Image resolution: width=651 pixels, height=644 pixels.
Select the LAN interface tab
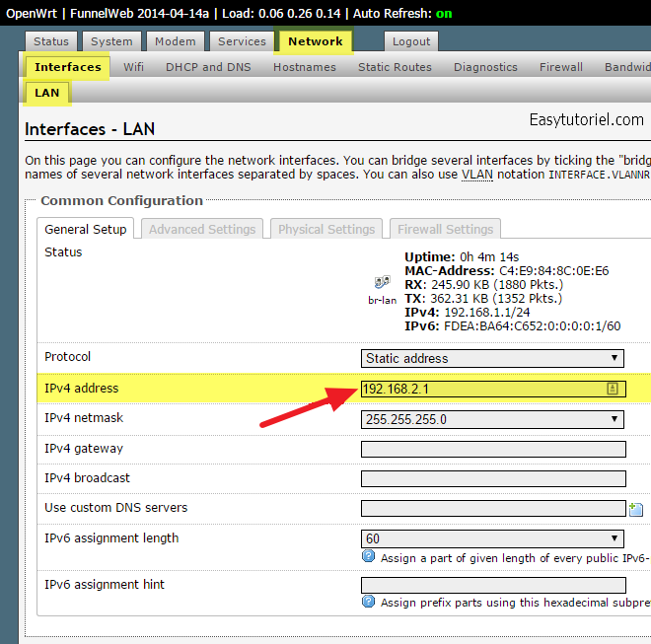[47, 93]
